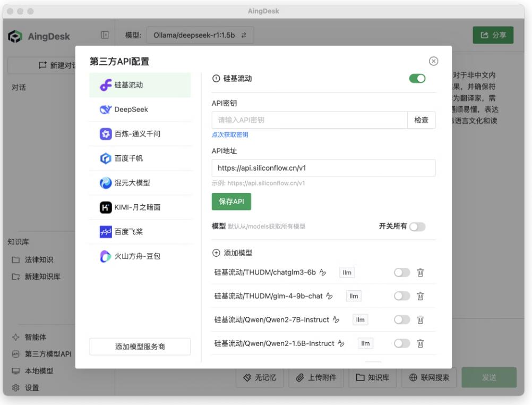
Task: Select the DeepSeek provider icon
Action: (x=106, y=109)
